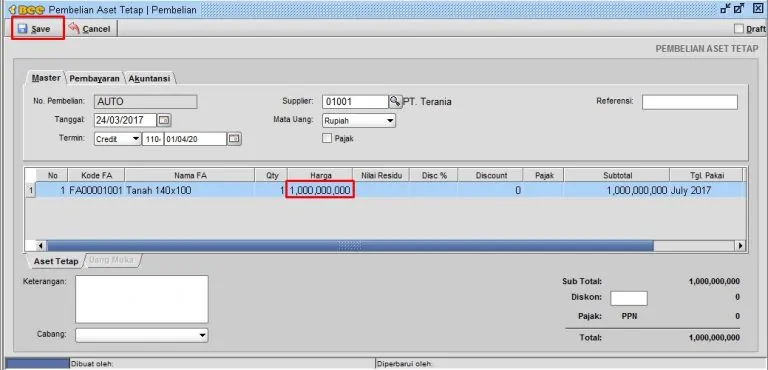
Task: Open the Mata Uang Rupiah dropdown
Action: click(x=359, y=121)
